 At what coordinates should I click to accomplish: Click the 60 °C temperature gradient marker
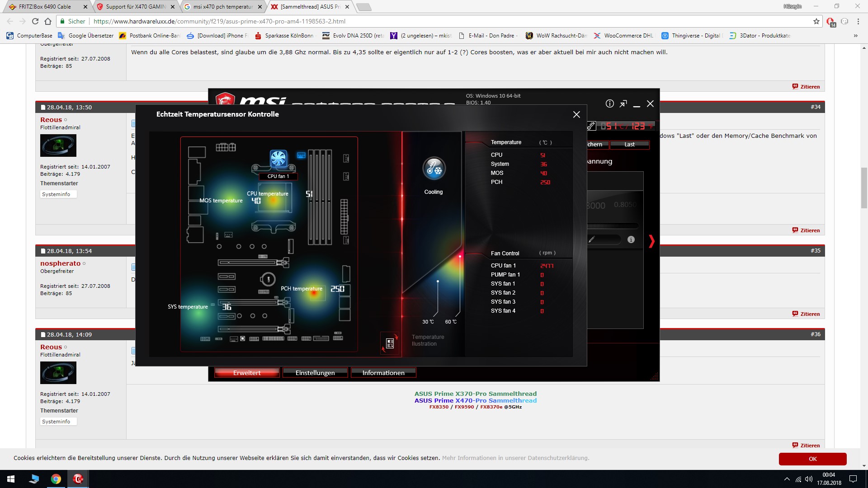(x=460, y=257)
